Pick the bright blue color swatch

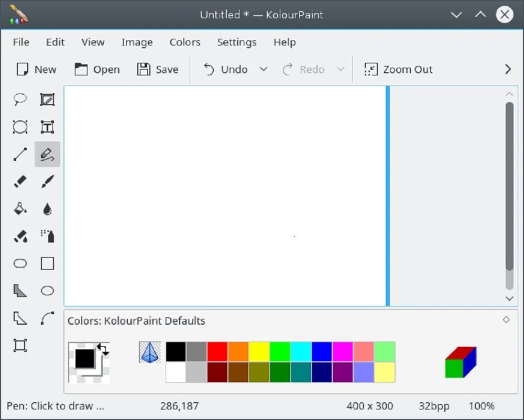pyautogui.click(x=322, y=351)
